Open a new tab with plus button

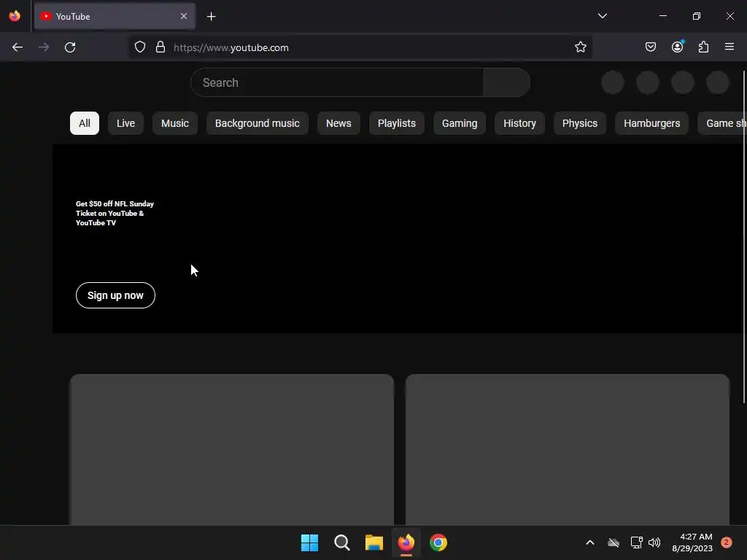(x=212, y=17)
